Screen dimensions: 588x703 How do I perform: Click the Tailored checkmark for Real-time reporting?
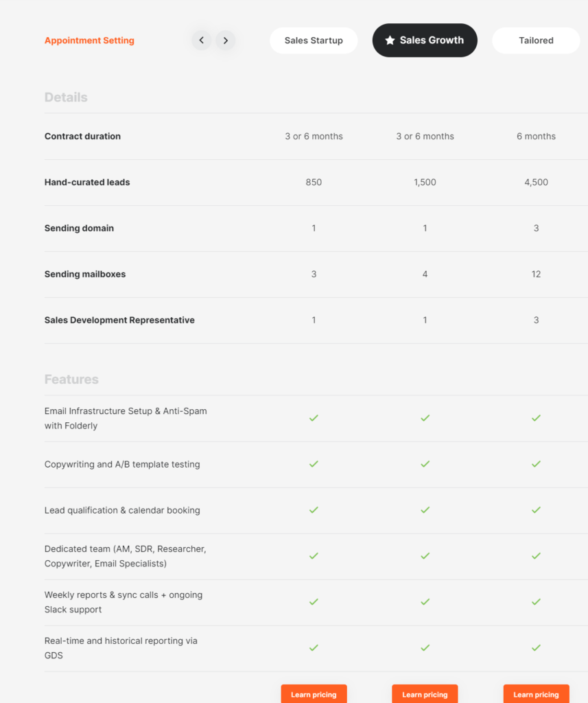click(536, 647)
